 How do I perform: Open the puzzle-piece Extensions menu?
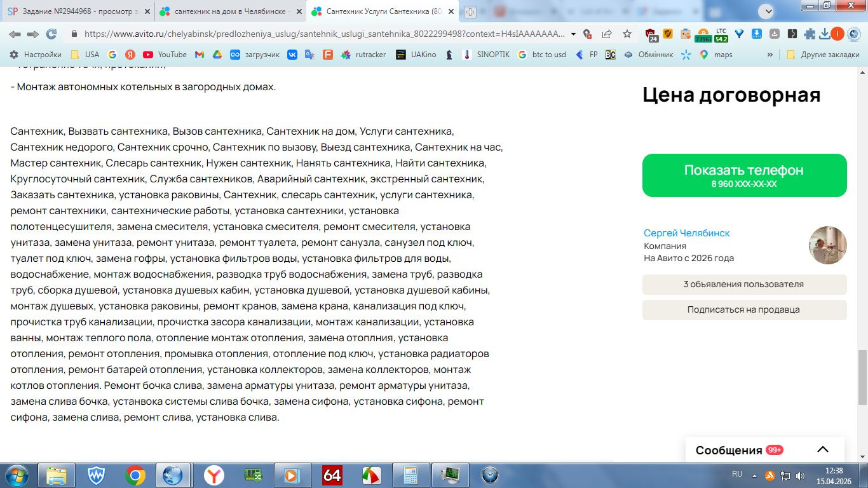[810, 34]
